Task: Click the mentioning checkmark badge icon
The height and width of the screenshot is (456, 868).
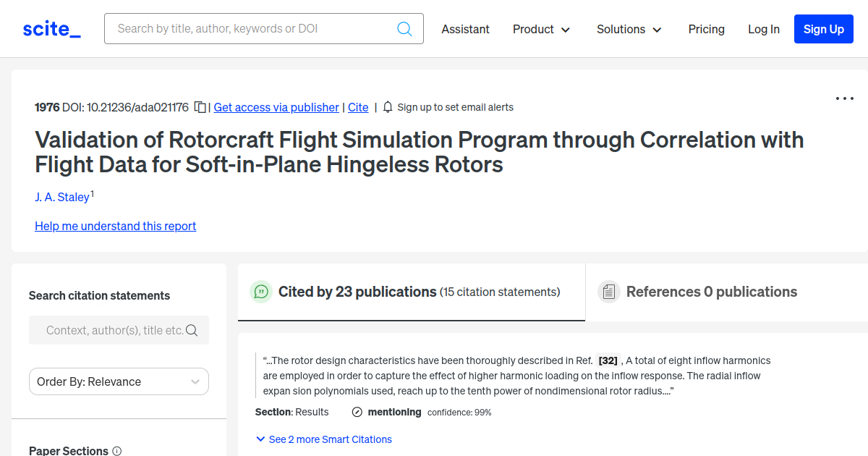Action: pyautogui.click(x=357, y=412)
